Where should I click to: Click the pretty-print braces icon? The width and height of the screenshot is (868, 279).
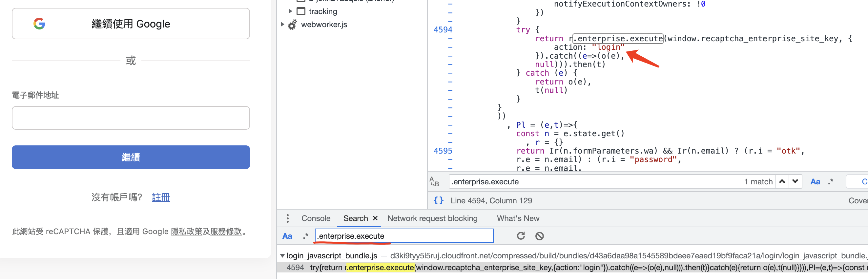(438, 201)
